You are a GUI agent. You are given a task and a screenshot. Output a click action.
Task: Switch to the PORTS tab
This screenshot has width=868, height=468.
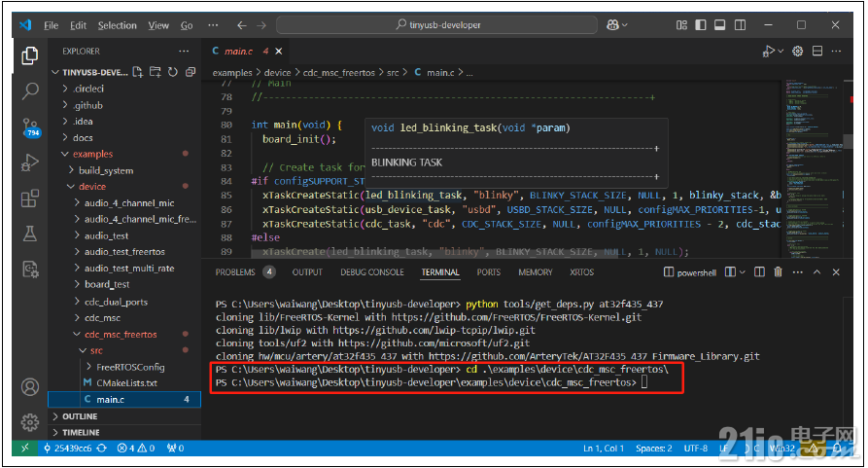[488, 271]
